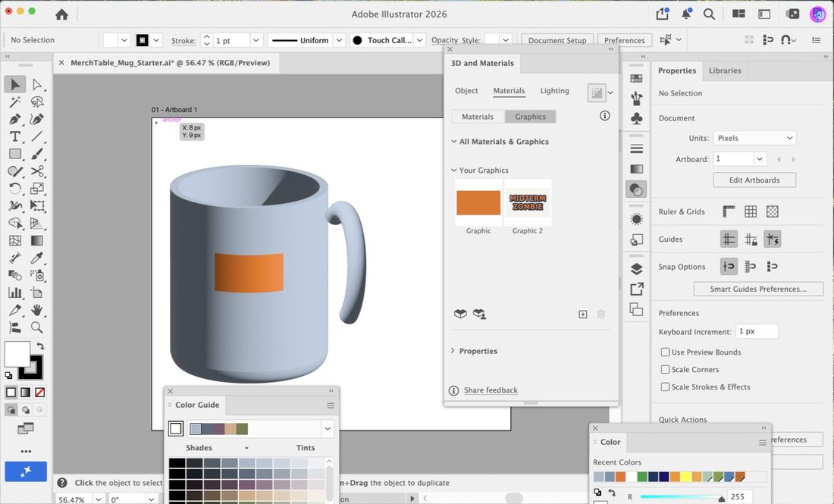This screenshot has height=504, width=834.
Task: Select the Selection tool (black arrow)
Action: pyautogui.click(x=15, y=84)
